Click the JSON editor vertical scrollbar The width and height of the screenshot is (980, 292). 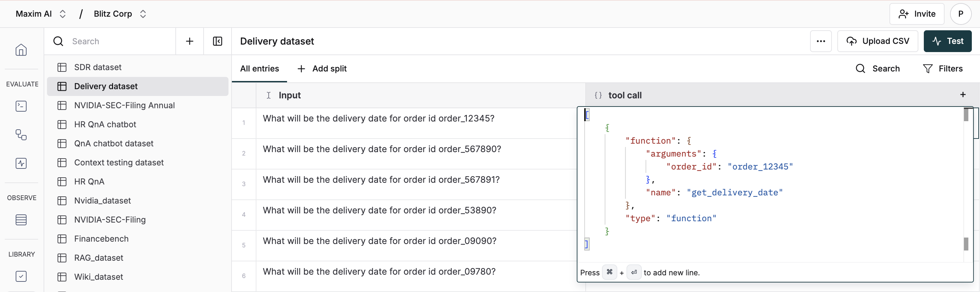966,185
